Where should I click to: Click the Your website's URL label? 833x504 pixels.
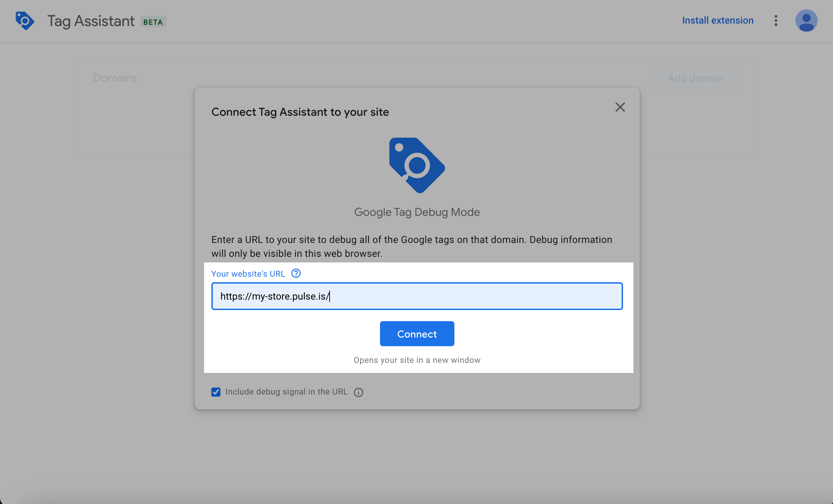248,274
